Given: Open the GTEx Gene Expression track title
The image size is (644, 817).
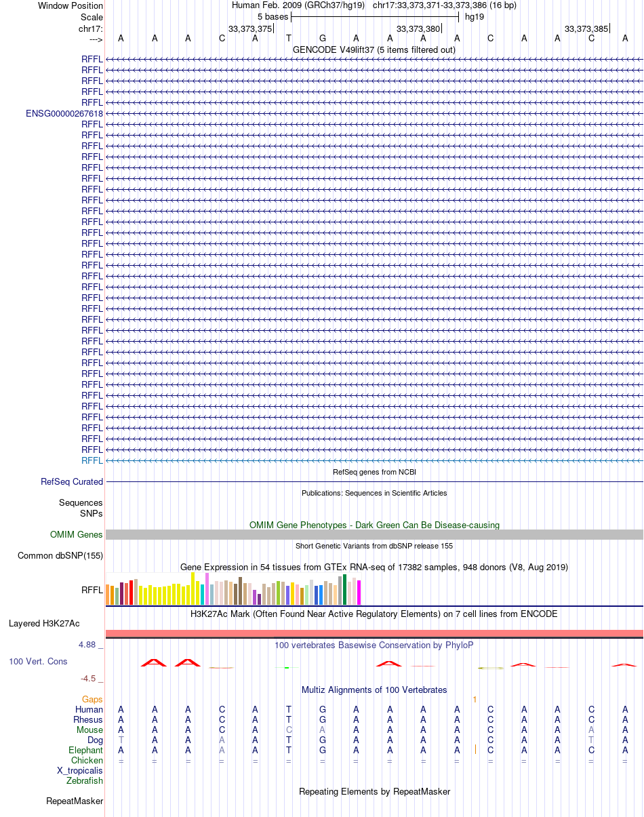Looking at the screenshot, I should point(374,567).
